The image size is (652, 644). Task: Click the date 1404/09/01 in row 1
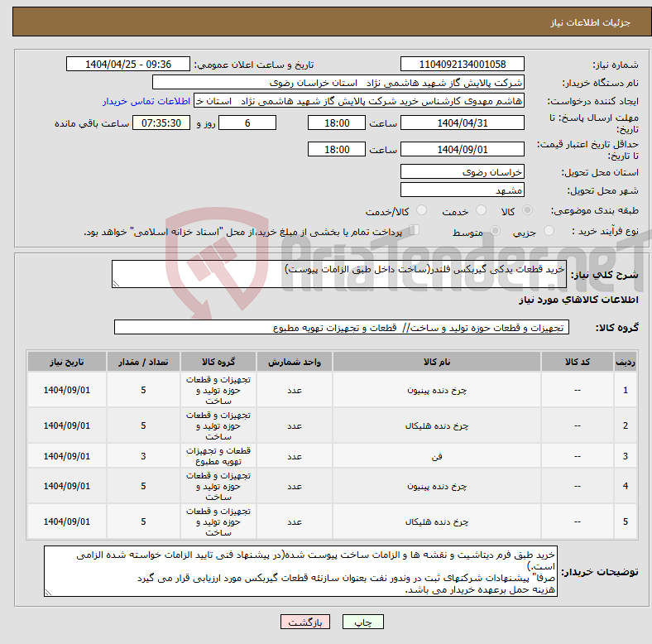pyautogui.click(x=67, y=390)
